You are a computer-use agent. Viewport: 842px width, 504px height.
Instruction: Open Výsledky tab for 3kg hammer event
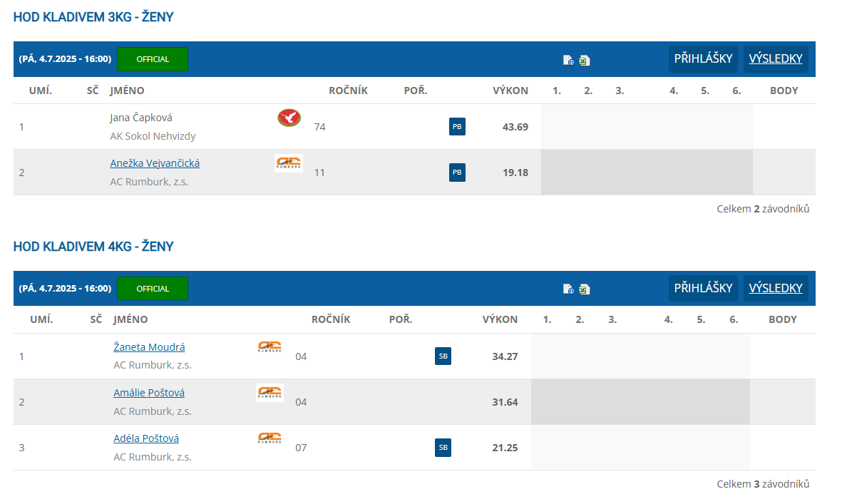pyautogui.click(x=776, y=58)
